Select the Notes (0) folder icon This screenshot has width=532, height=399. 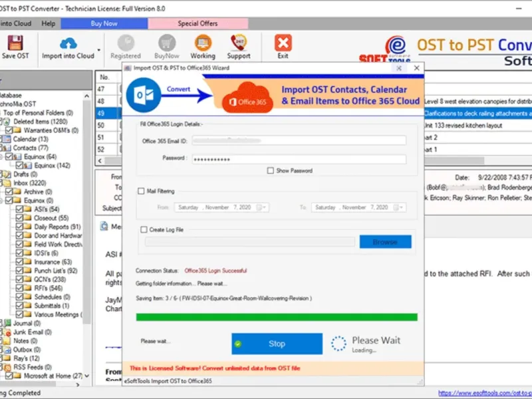coord(7,341)
